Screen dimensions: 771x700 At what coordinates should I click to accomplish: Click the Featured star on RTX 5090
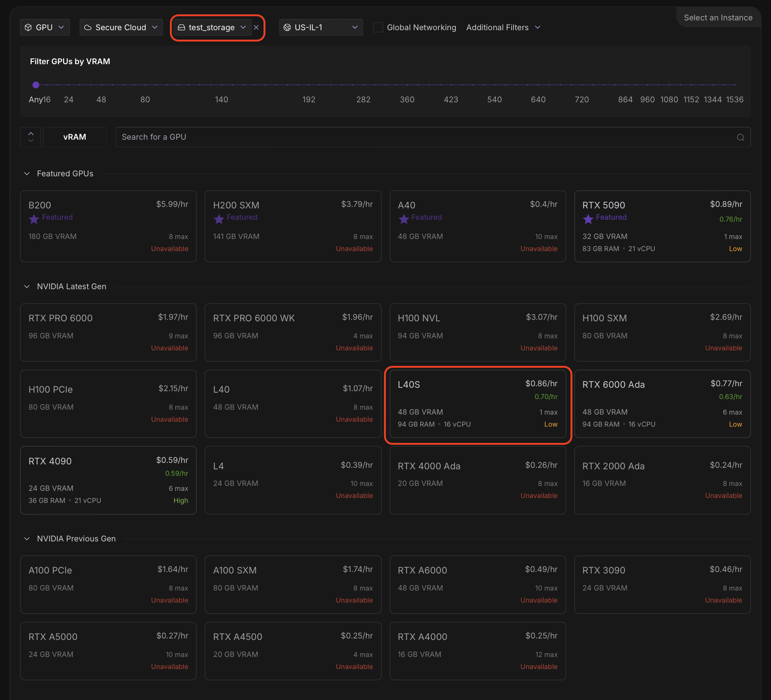(588, 219)
